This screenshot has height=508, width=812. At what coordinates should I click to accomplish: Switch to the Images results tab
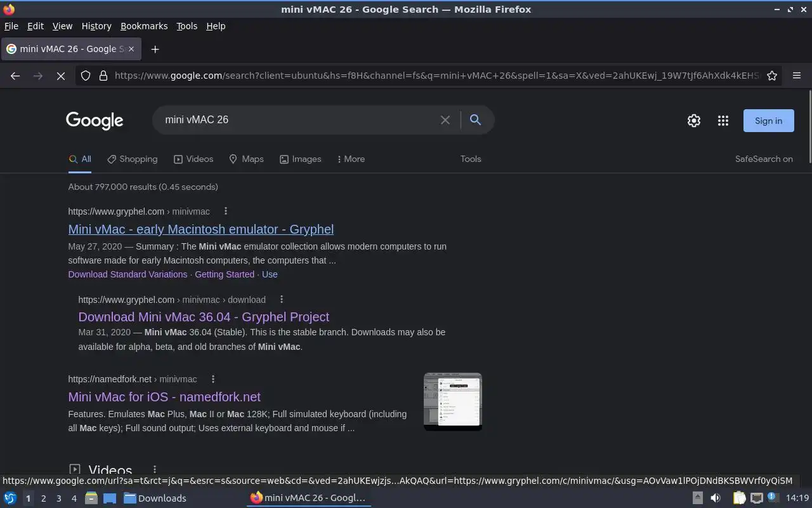tap(300, 159)
